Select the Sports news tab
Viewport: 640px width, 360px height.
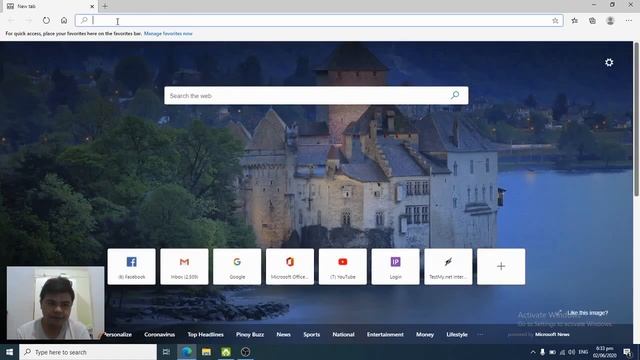(x=311, y=334)
